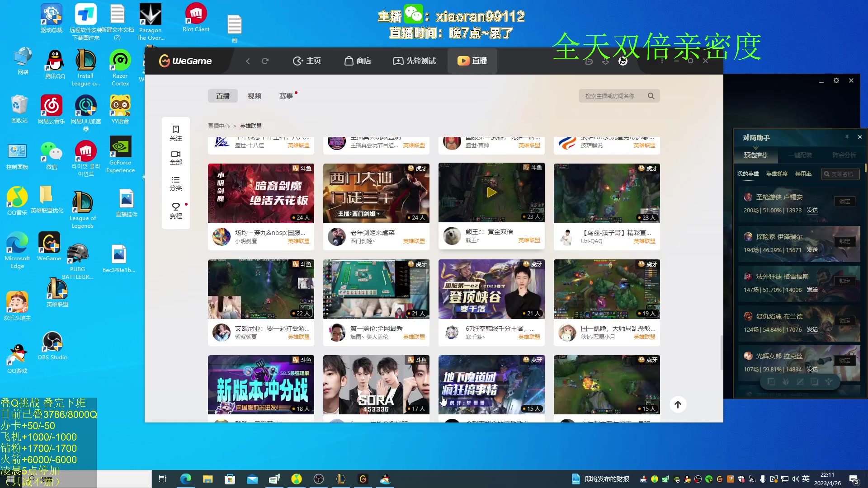Open the 腾讯QQ desktop shortcut

[x=55, y=64]
